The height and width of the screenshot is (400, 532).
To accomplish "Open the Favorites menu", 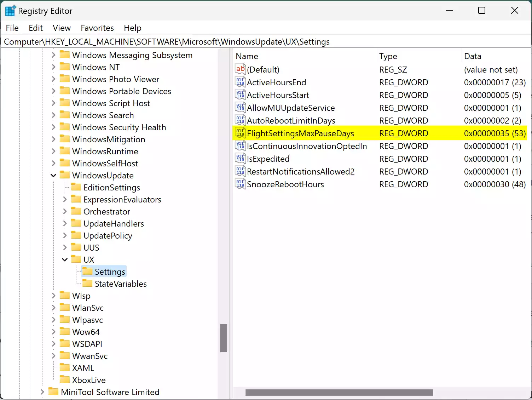I will 97,28.
